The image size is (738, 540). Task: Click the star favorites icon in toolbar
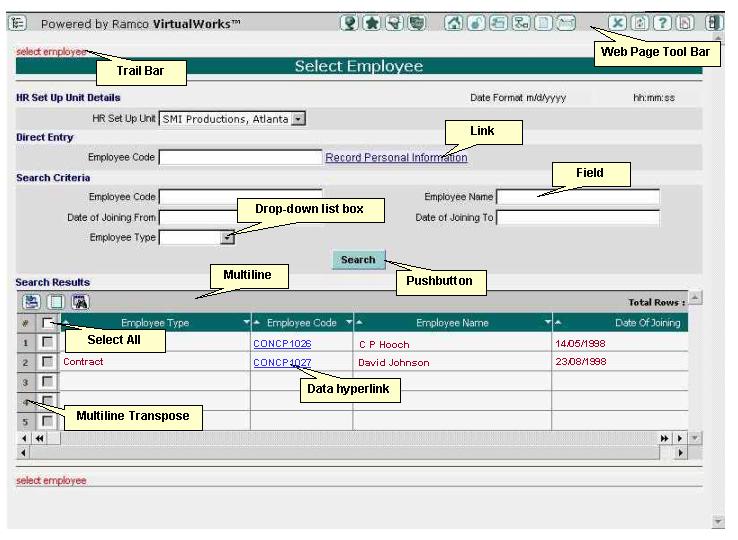(x=371, y=23)
